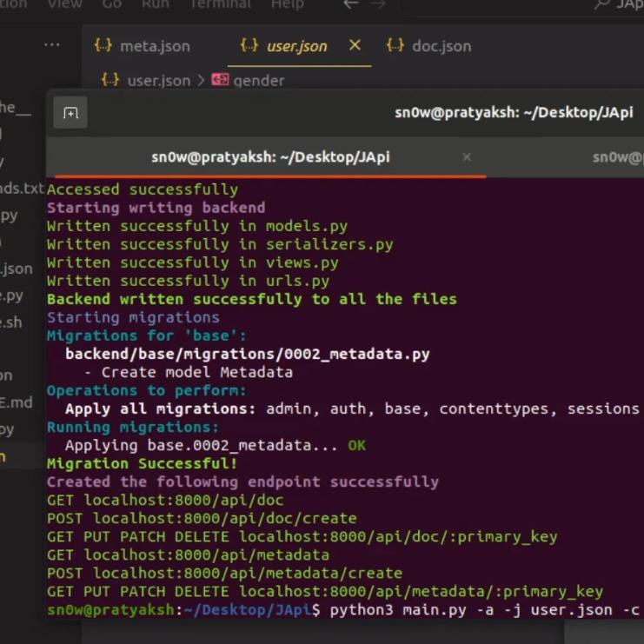Click the gender symbol icon in breadcrumb

point(220,80)
